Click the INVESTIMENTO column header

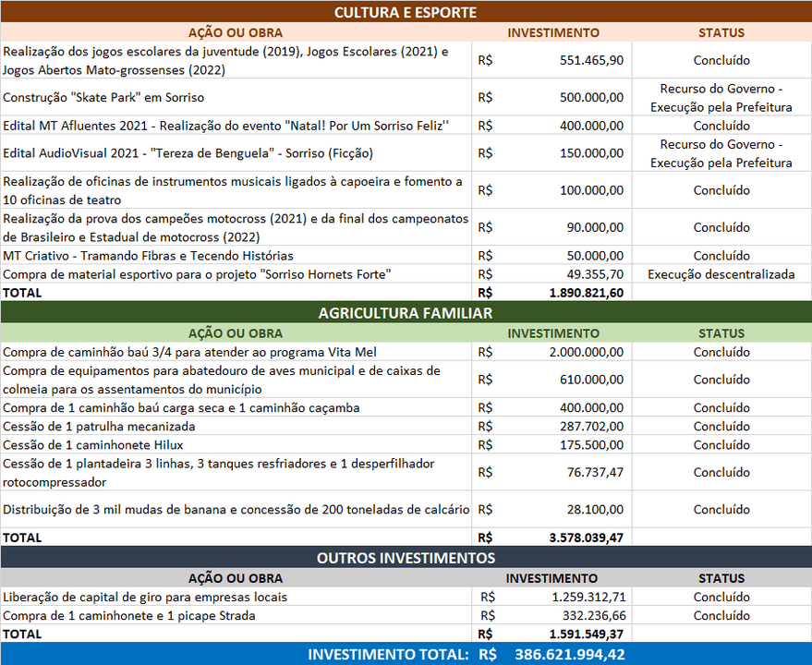coord(551,32)
